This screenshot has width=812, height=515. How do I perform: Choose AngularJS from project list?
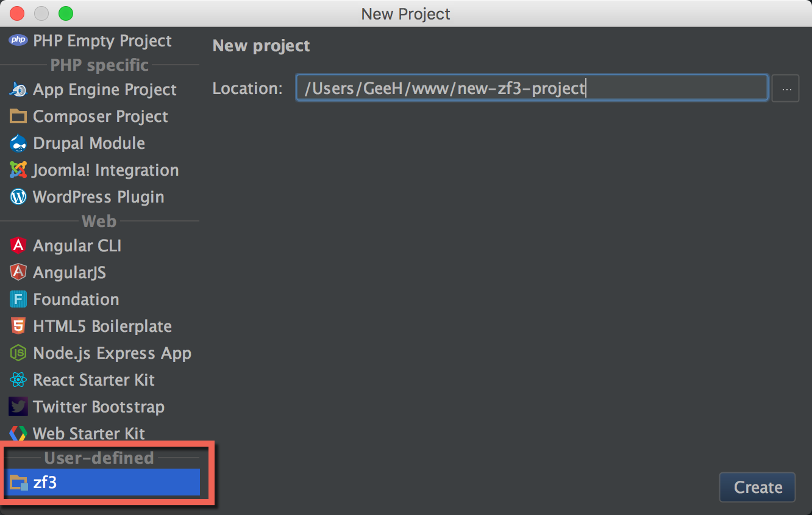click(x=100, y=272)
